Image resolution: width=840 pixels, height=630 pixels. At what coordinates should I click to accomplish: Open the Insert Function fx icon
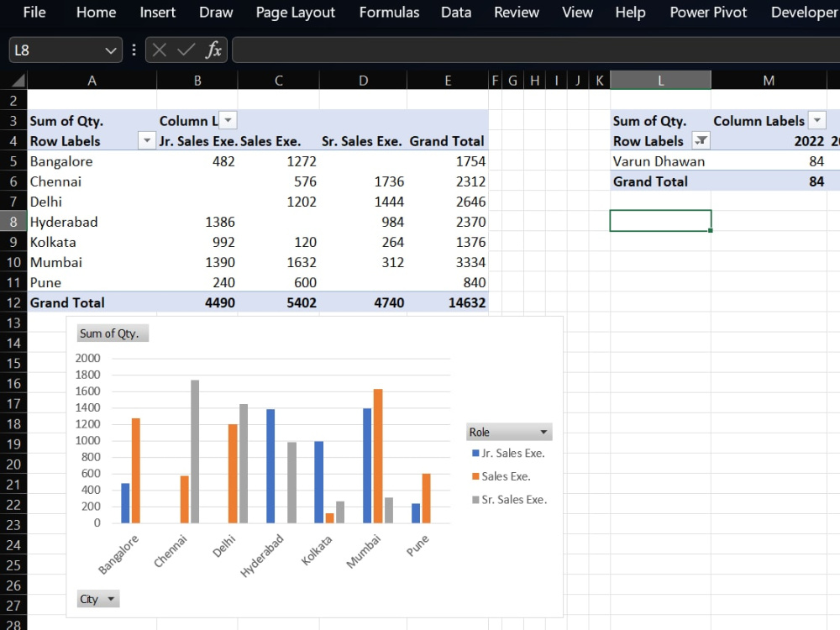pyautogui.click(x=213, y=50)
